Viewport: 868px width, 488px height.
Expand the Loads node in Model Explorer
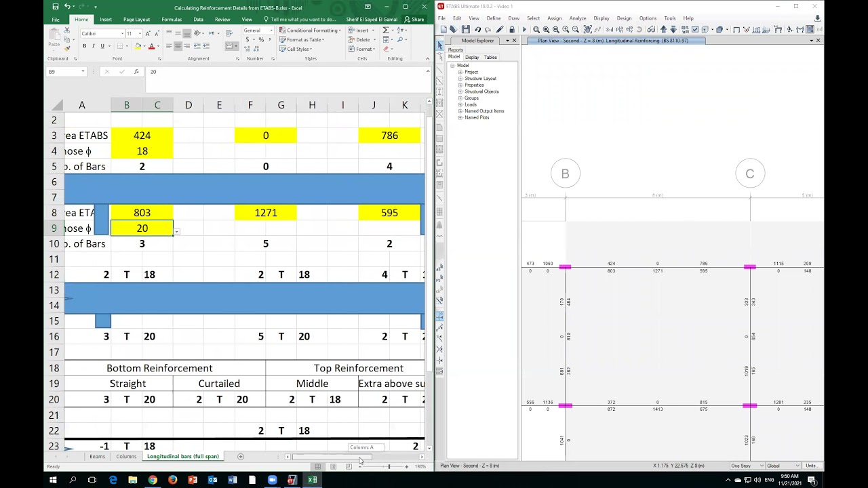tap(460, 104)
